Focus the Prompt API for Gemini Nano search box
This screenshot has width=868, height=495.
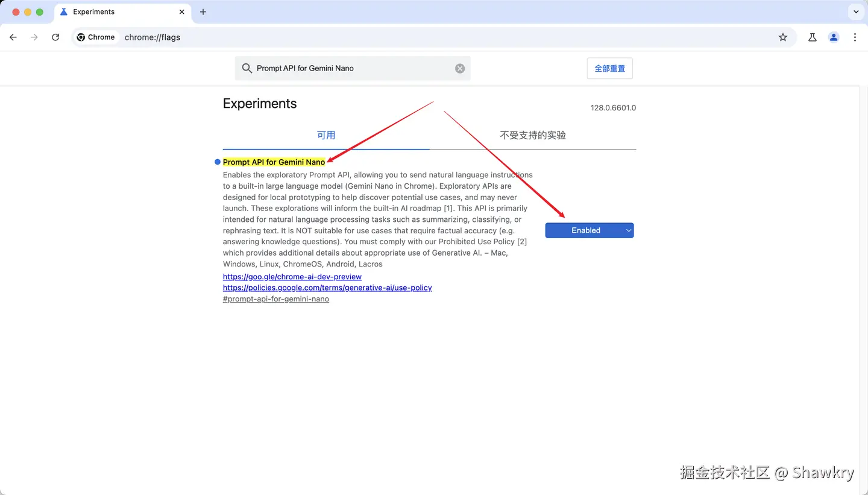[353, 69]
